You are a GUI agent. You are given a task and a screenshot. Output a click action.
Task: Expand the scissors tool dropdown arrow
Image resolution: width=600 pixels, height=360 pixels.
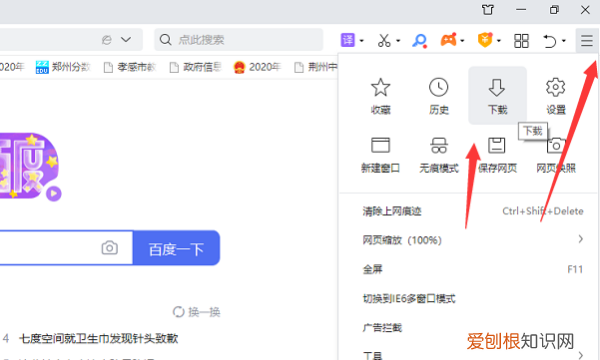[x=398, y=41]
